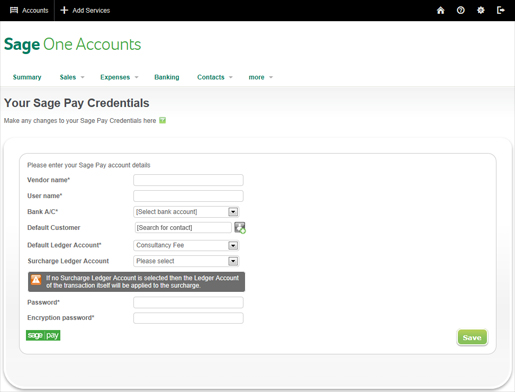Screen dimensions: 515x392
Task: Open the Surcharge Ledger Account dropdown
Action: click(186, 261)
